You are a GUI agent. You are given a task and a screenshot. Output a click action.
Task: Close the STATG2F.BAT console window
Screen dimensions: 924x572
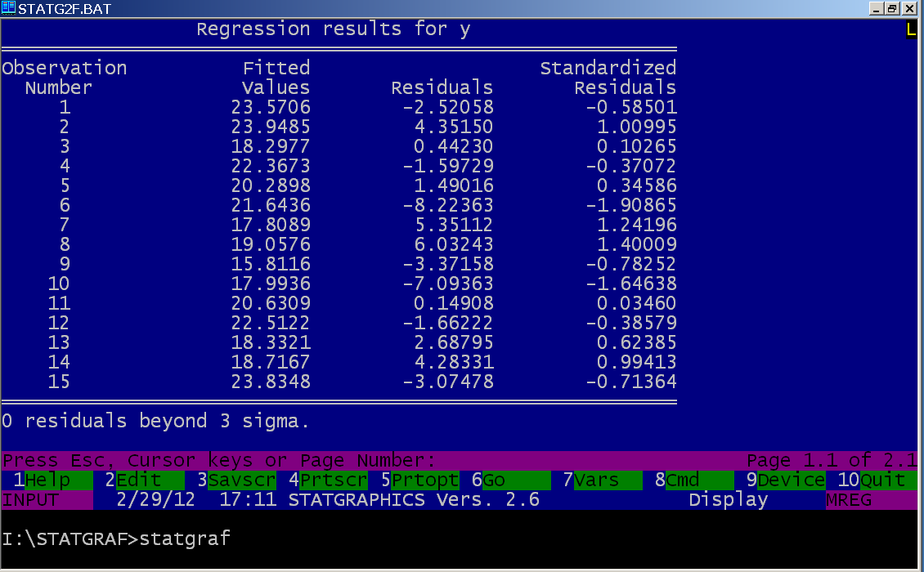[x=909, y=8]
